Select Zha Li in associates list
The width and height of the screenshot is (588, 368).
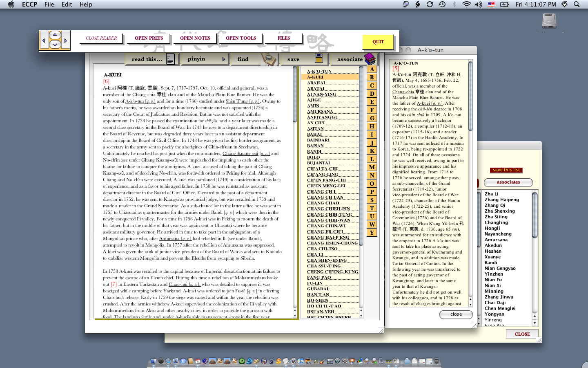[x=491, y=194]
